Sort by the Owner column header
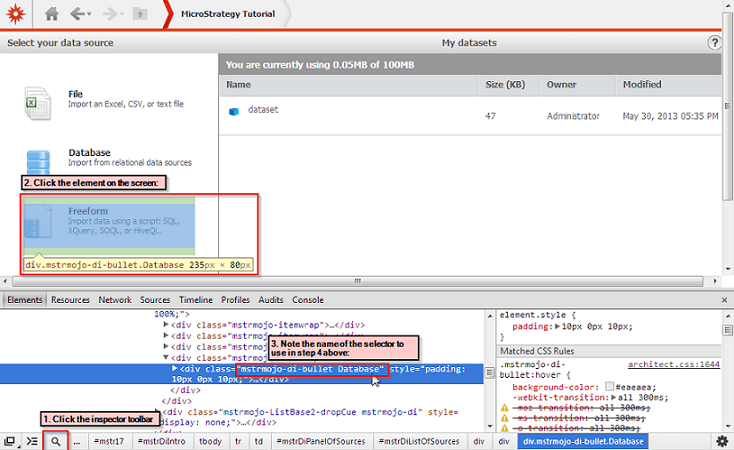 click(x=578, y=85)
